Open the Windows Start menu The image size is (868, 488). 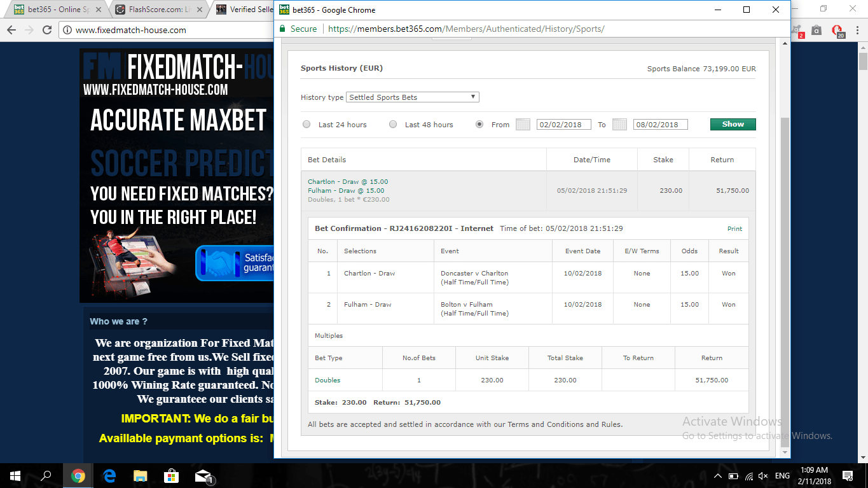[x=15, y=475]
